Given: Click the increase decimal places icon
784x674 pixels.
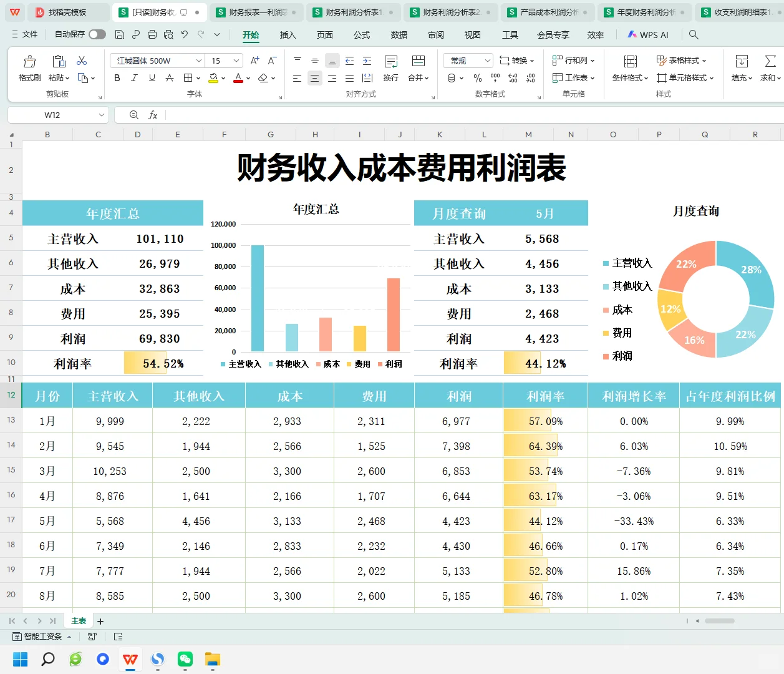Looking at the screenshot, I should tap(513, 78).
